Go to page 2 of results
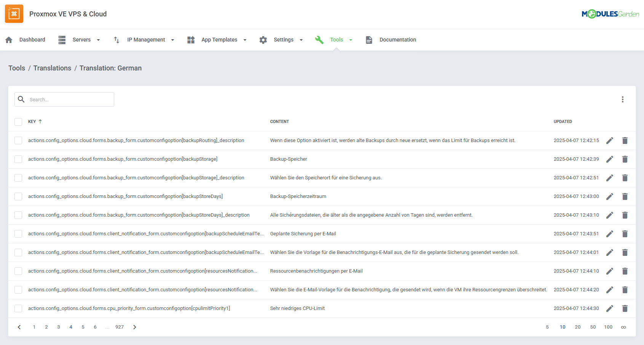This screenshot has width=644, height=345. click(46, 327)
